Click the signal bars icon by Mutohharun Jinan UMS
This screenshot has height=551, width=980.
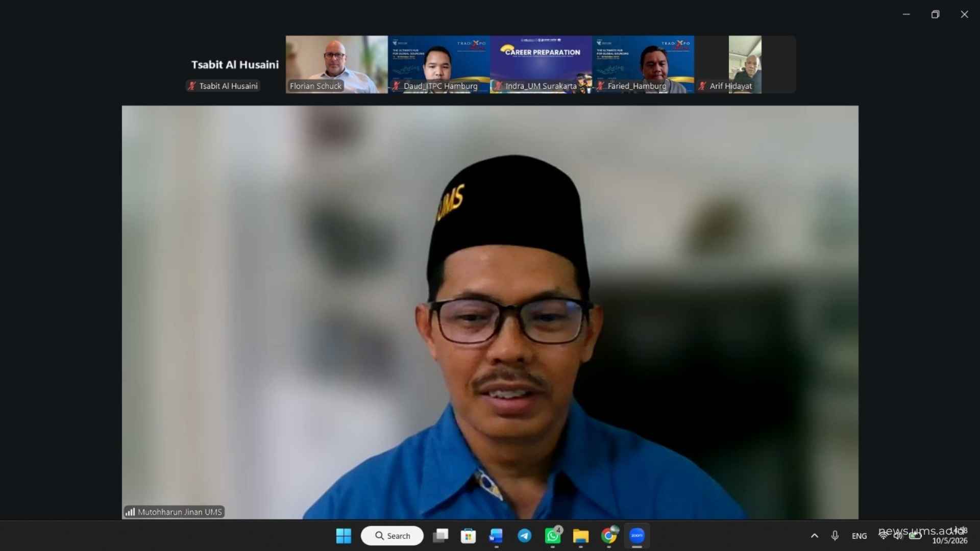click(x=130, y=512)
